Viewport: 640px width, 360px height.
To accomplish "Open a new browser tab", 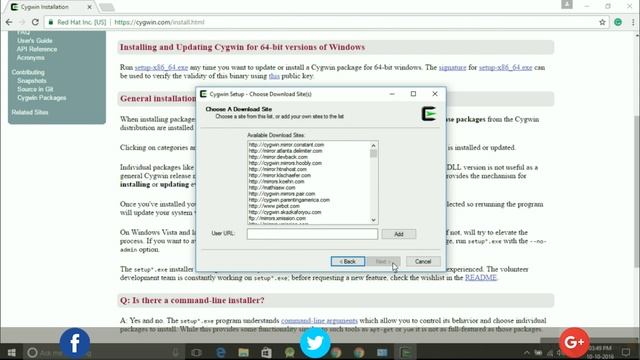I will (107, 7).
